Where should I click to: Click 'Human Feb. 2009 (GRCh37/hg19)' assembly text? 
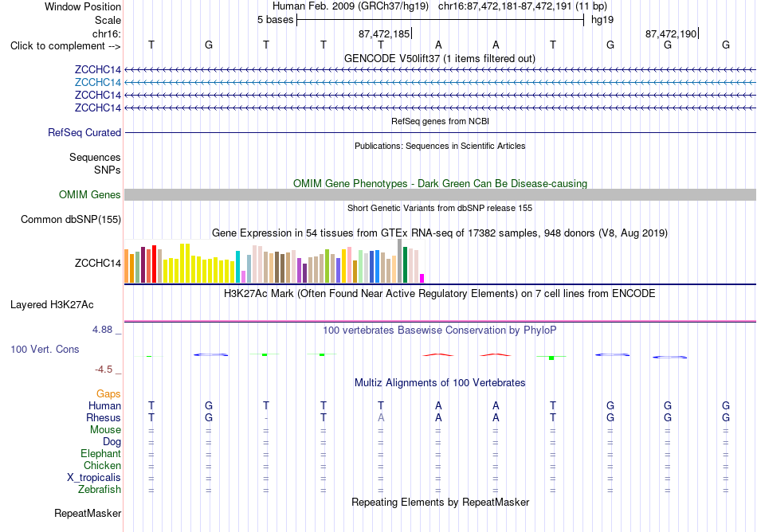(351, 6)
